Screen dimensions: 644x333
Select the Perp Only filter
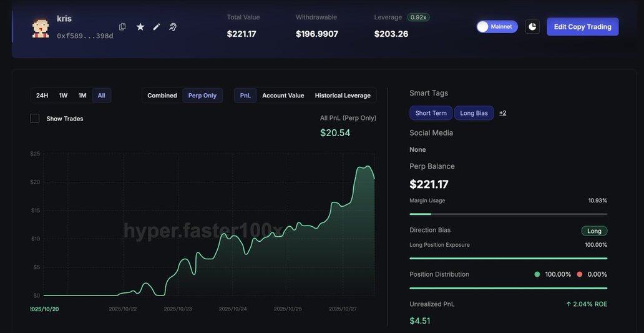pos(202,96)
